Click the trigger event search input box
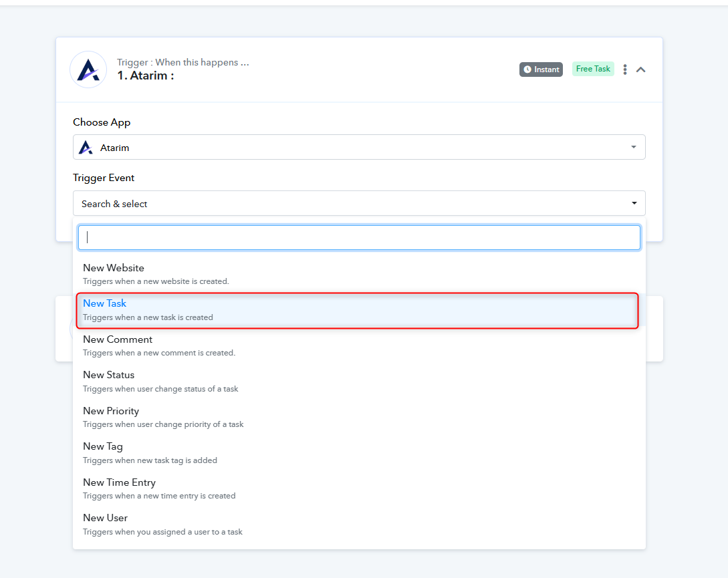 359,237
